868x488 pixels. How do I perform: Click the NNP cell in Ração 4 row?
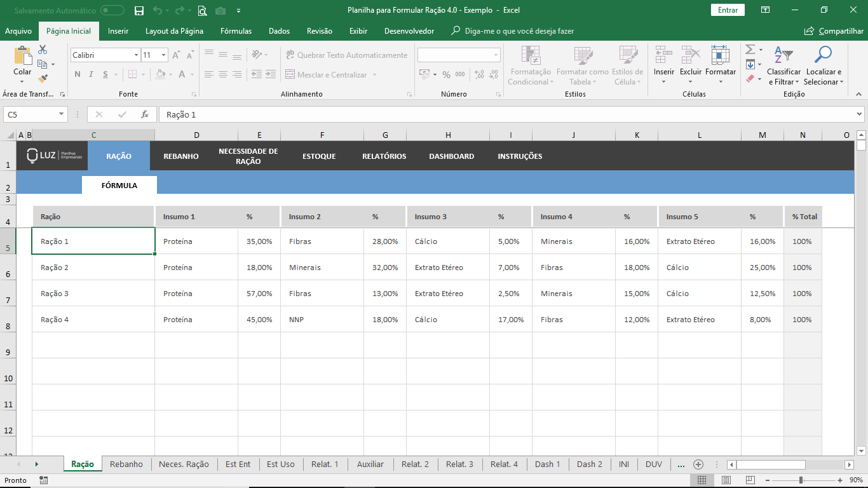click(322, 320)
